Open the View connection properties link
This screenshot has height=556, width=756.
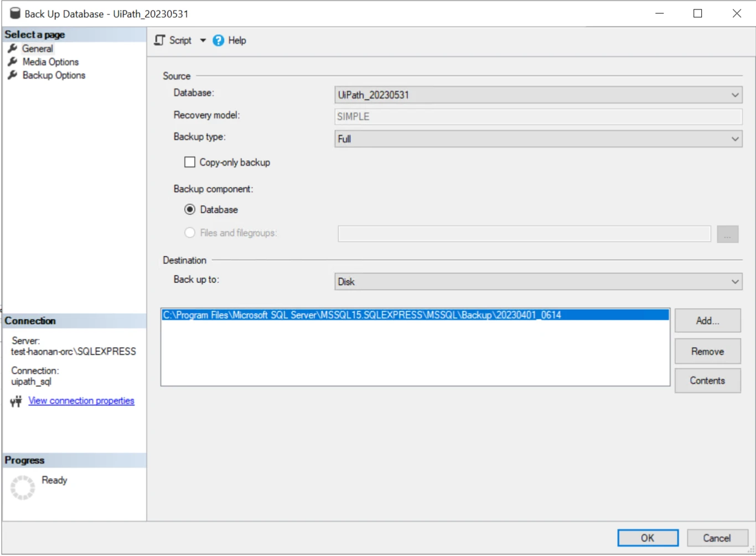81,401
